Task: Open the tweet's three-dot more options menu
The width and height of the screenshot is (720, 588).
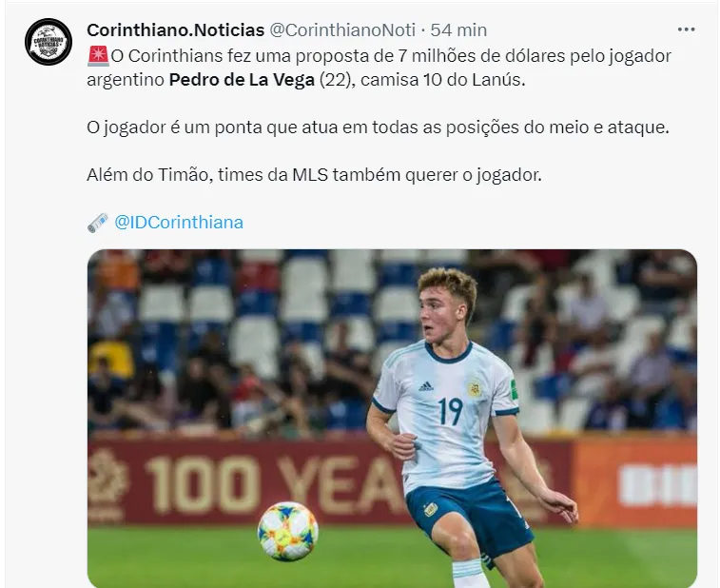Action: point(686,29)
